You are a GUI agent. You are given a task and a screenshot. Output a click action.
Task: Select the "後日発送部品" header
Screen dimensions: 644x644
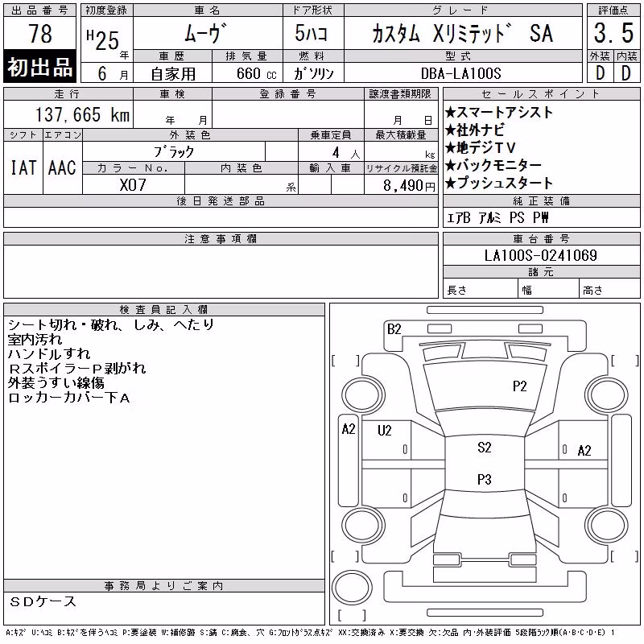coord(221,201)
